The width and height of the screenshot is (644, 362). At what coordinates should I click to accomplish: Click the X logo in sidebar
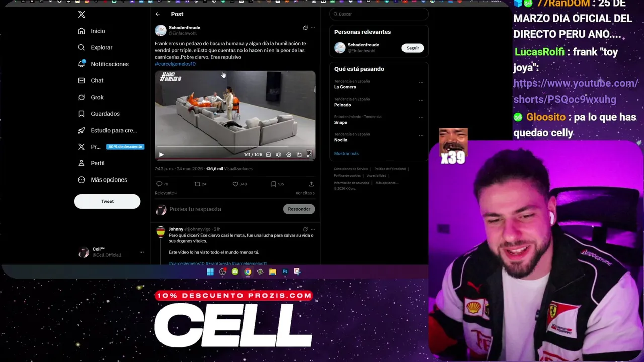pos(82,15)
